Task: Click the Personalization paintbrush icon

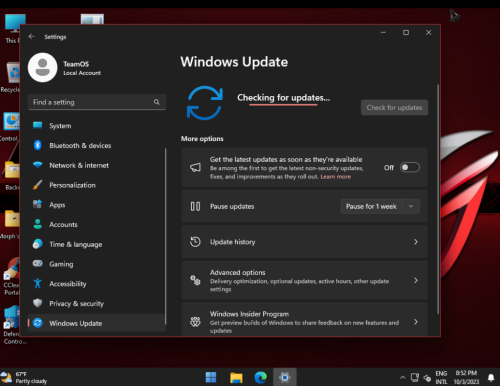Action: [x=38, y=185]
